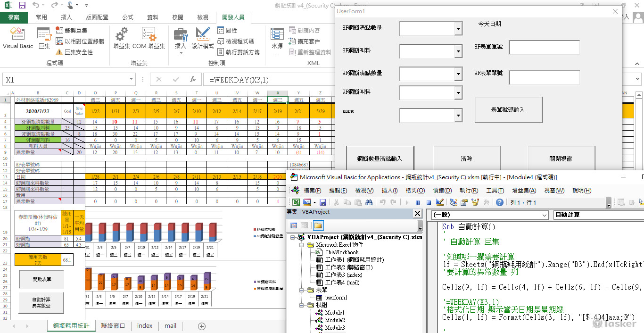Click the save icon in VBA toolbar
The height and width of the screenshot is (333, 644).
[x=323, y=202]
